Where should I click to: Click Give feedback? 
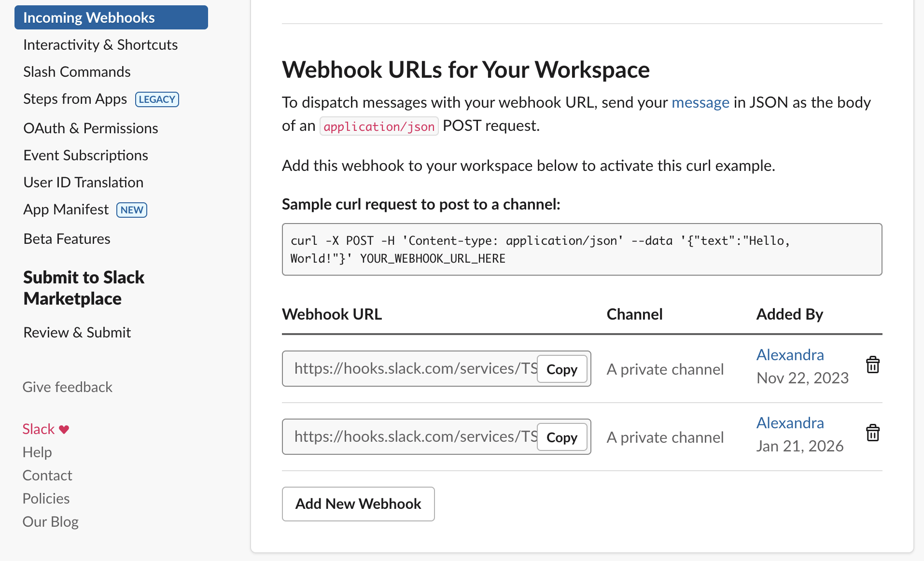(67, 387)
